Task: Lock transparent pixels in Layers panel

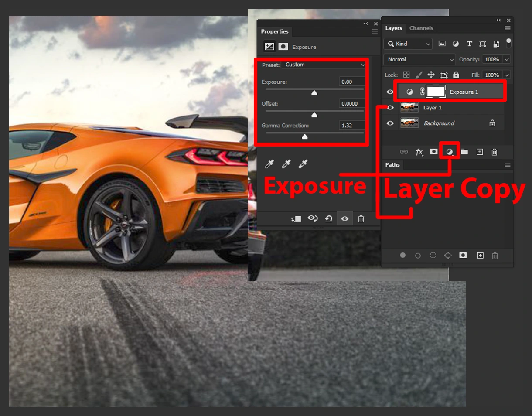Action: tap(406, 75)
